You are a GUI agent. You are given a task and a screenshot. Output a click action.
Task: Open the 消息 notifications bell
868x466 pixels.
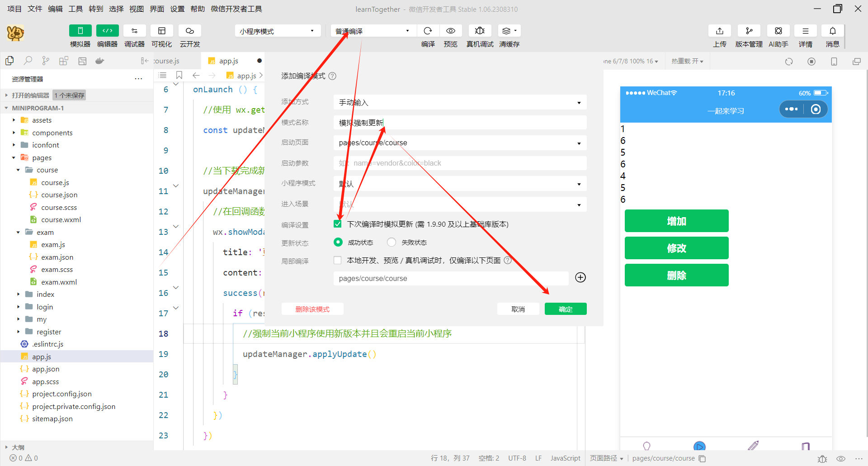click(833, 31)
